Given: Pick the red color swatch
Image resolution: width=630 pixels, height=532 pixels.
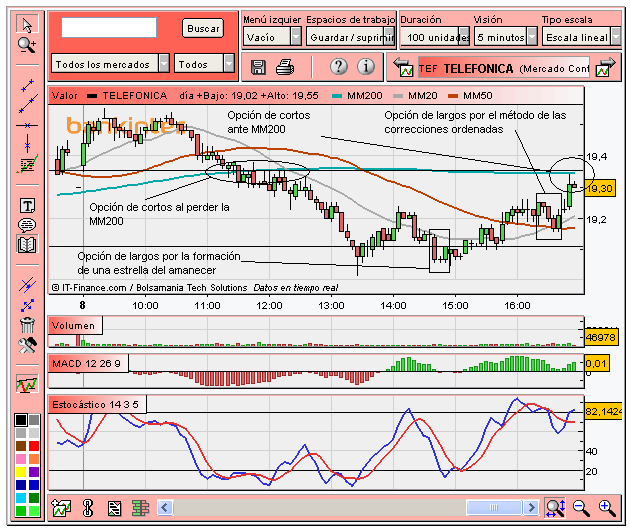Looking at the screenshot, I should [x=34, y=446].
